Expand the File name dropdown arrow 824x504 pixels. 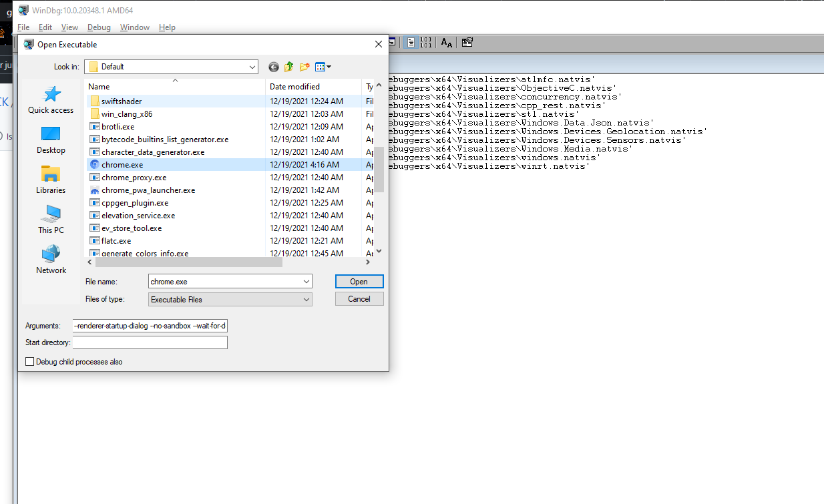[x=306, y=282]
